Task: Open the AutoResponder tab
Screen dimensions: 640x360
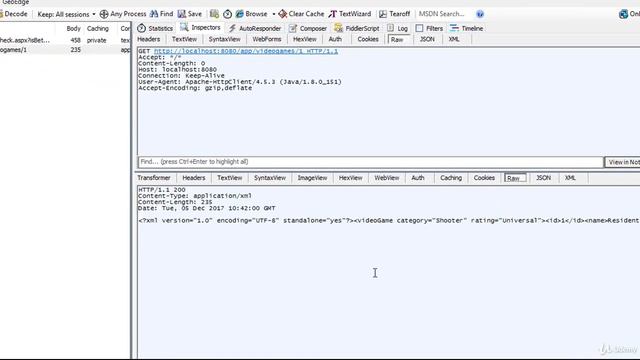Action: coord(255,28)
